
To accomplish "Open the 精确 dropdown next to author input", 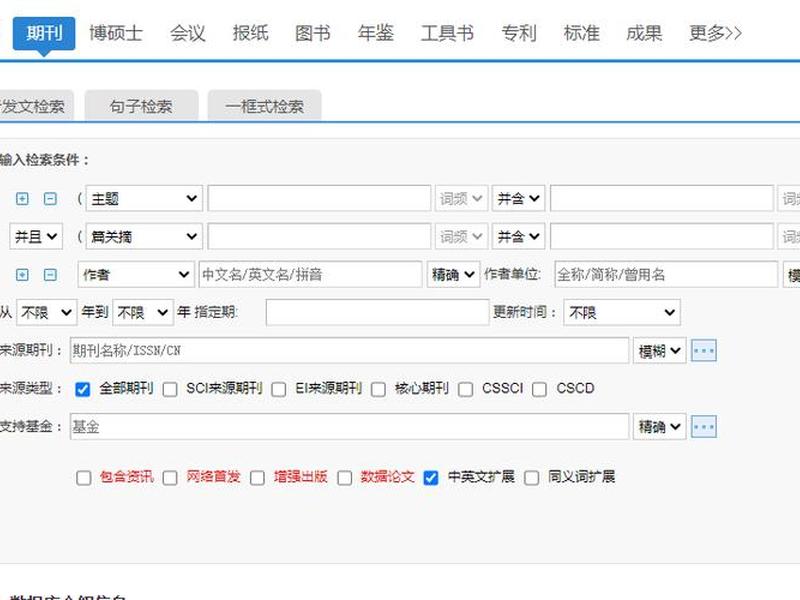I will [x=454, y=274].
